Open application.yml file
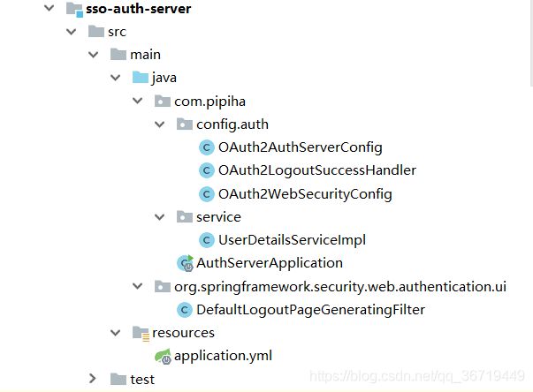533x392 pixels. pyautogui.click(x=223, y=356)
